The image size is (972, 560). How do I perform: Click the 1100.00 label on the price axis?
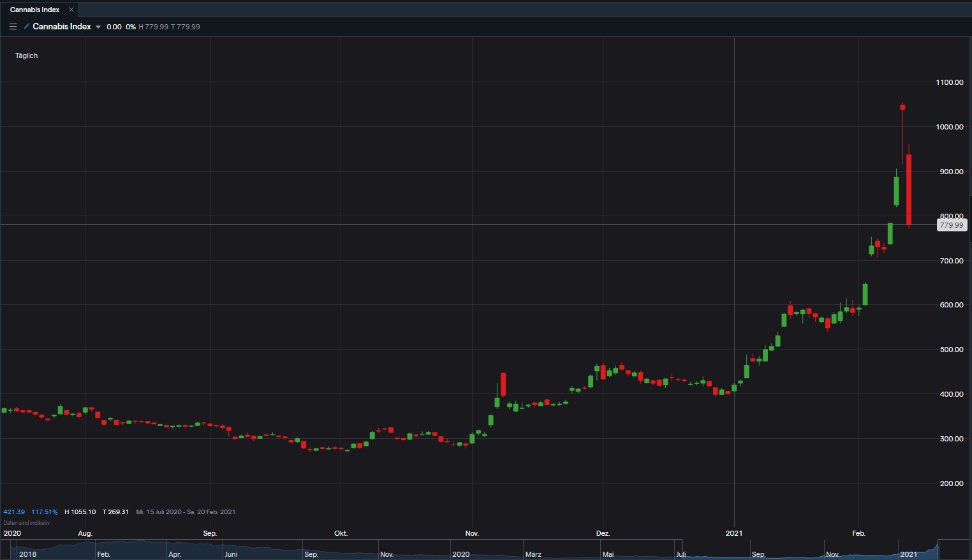tap(950, 82)
